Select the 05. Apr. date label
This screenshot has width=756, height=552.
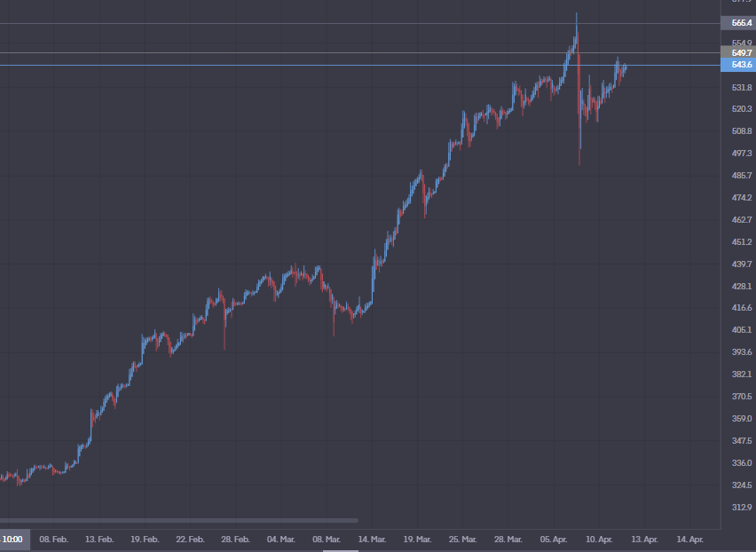coord(555,539)
